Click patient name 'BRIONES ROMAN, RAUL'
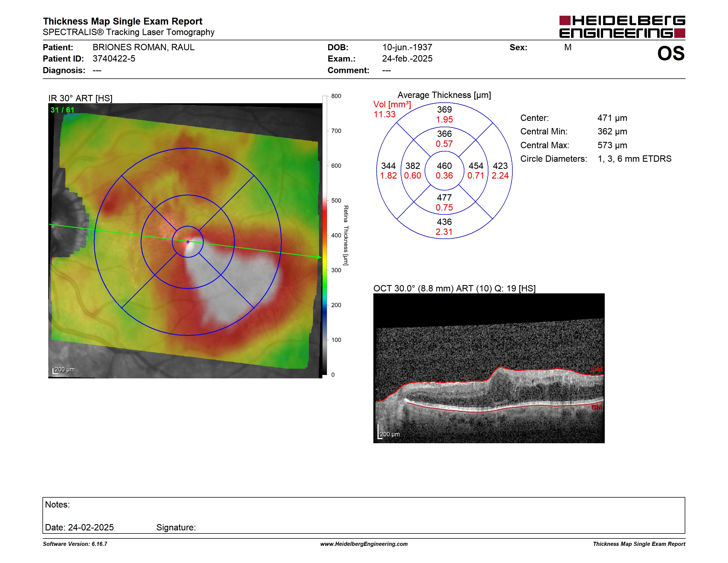728x563 pixels. [x=143, y=47]
